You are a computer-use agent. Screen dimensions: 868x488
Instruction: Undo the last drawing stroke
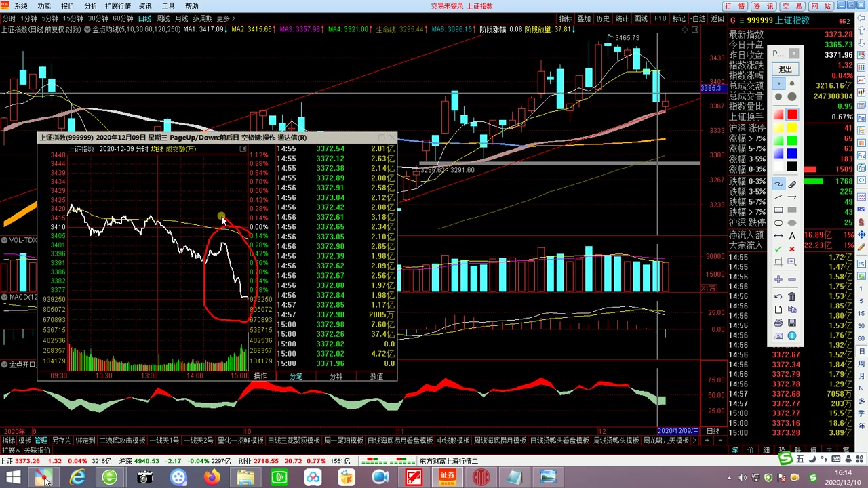pos(778,296)
